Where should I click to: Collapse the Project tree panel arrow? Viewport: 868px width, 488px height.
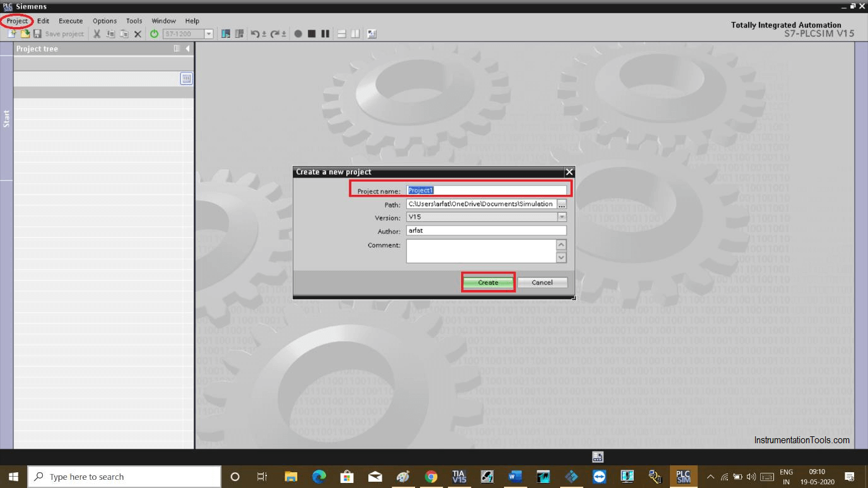coord(187,49)
